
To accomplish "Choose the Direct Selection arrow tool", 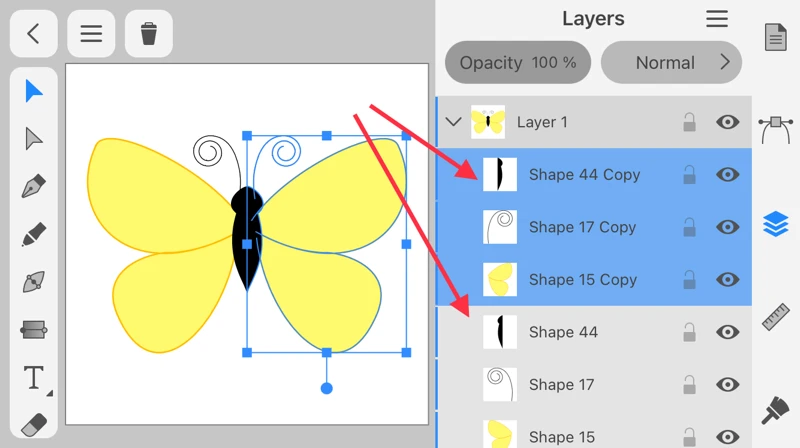I will 34,139.
